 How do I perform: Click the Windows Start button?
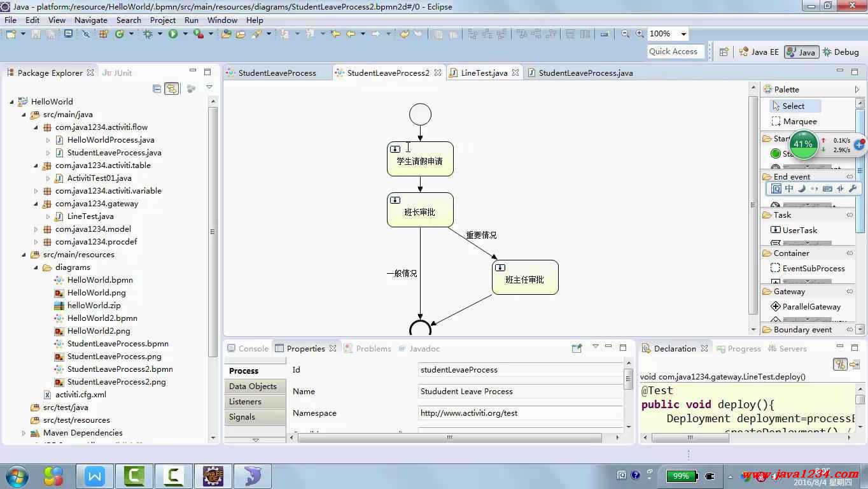pyautogui.click(x=16, y=476)
